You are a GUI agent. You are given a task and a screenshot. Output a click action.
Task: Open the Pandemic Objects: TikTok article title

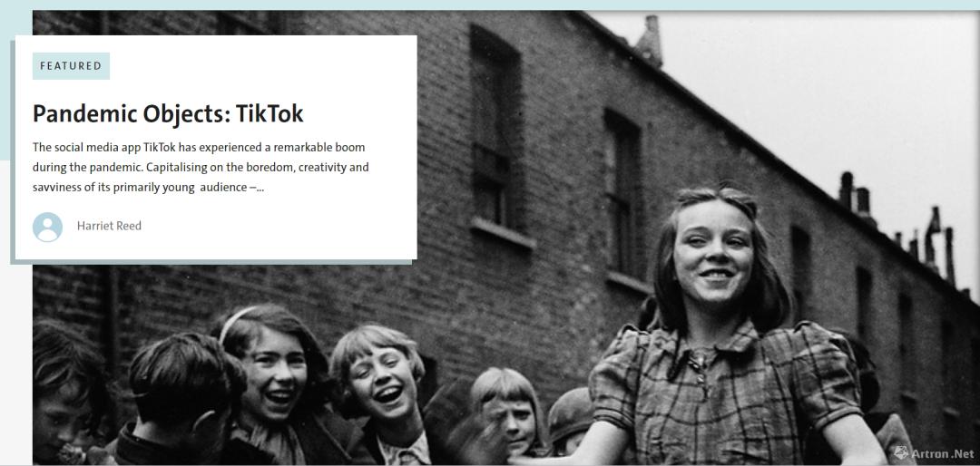[168, 113]
